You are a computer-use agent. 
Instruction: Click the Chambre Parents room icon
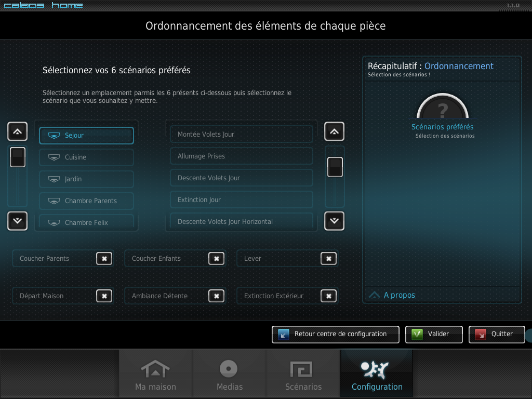(x=54, y=201)
